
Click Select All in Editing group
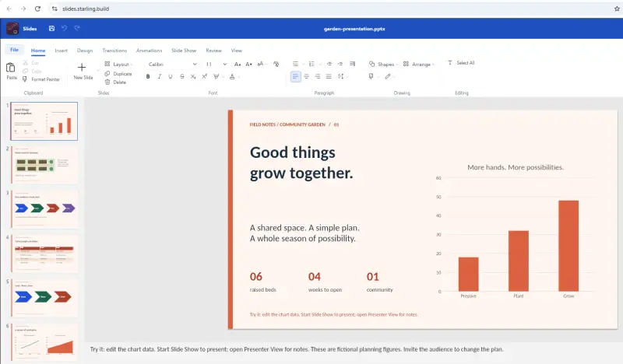click(x=461, y=63)
